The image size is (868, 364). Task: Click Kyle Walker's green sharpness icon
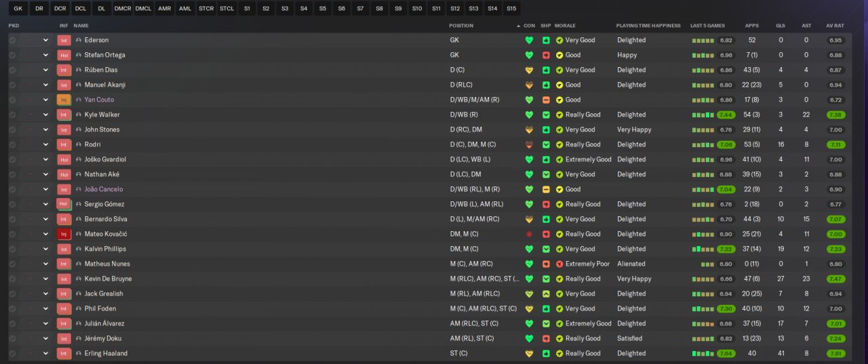546,115
